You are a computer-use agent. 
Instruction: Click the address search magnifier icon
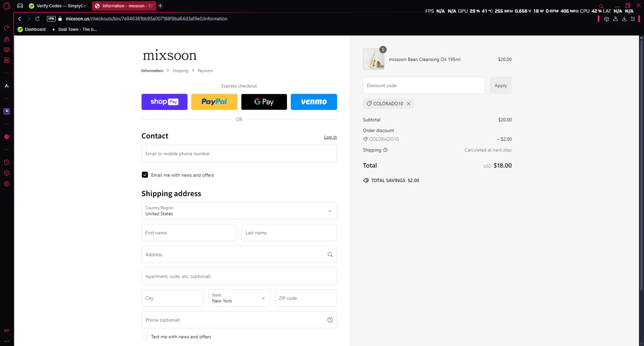[330, 255]
